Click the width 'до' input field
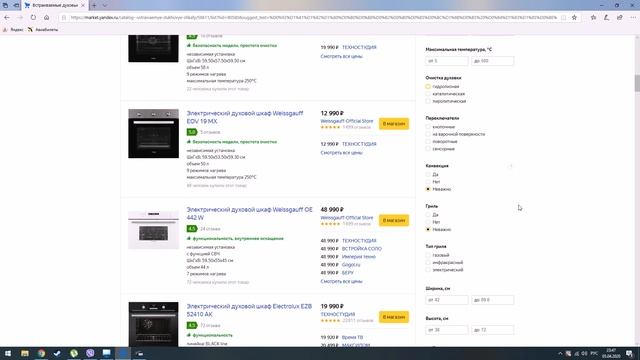 (x=493, y=300)
